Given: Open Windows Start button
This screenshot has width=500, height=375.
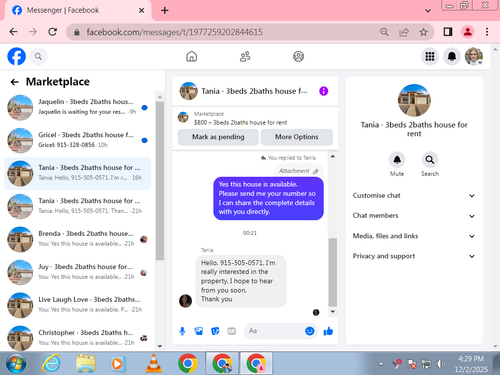Looking at the screenshot, I should (x=16, y=364).
